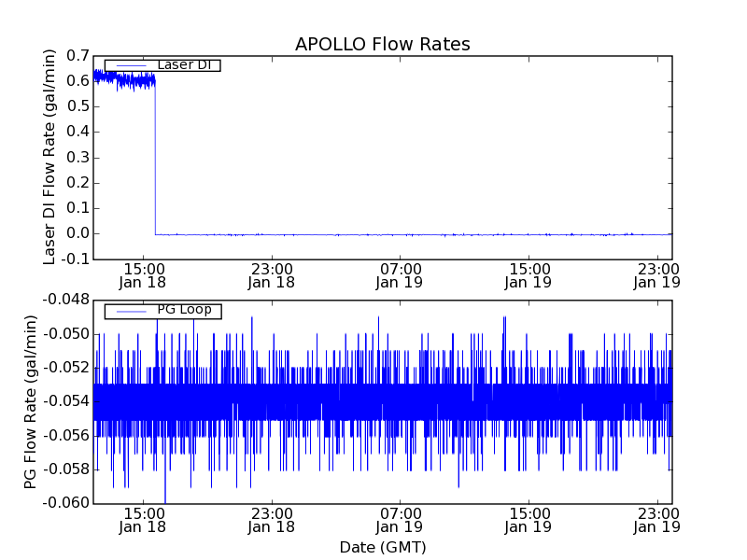Click the -0.058 tick on PG Flow axis
The width and height of the screenshot is (747, 560).
coord(66,469)
